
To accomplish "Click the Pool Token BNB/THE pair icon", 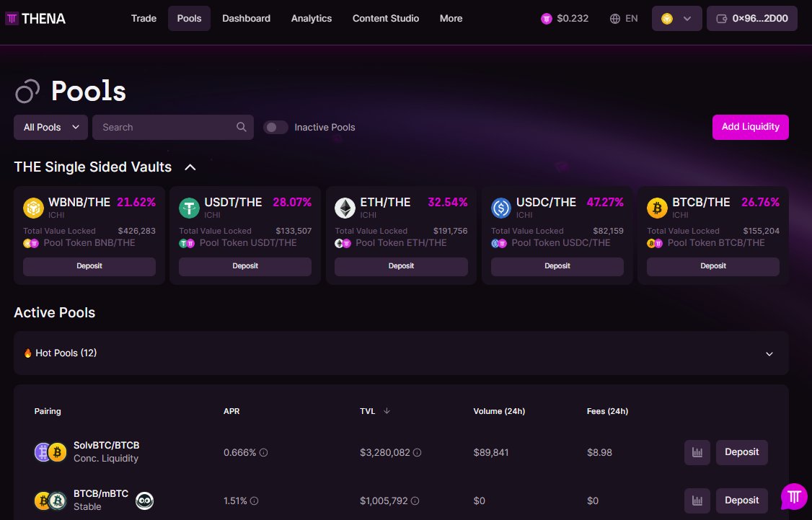I will [x=31, y=244].
